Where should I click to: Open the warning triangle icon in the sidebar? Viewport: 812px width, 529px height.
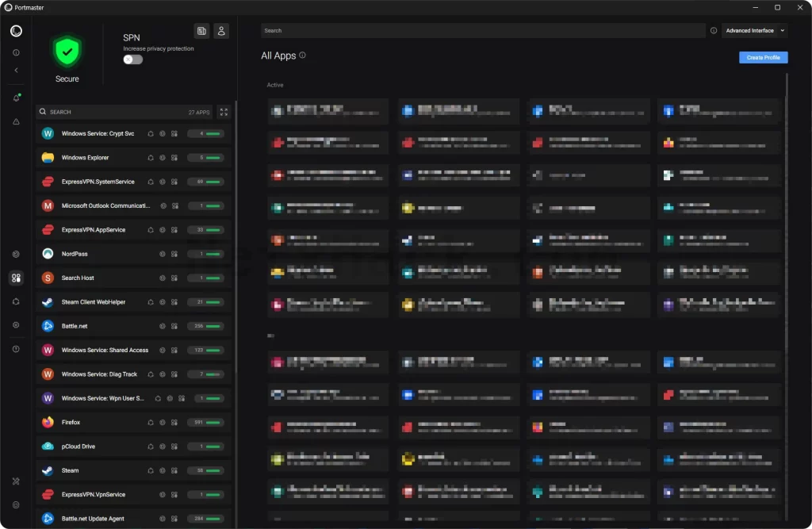(16, 122)
